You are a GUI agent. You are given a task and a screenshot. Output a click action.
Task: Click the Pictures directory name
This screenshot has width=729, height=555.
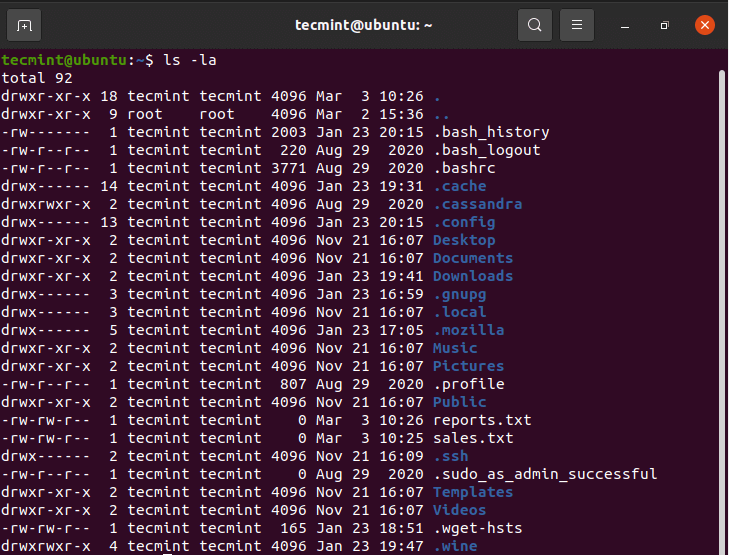pos(468,366)
